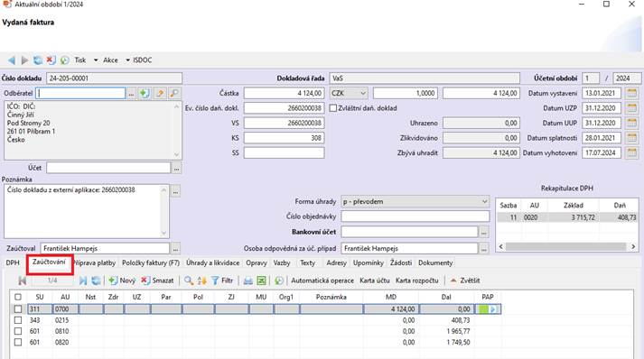
Task: Open the Úhrady a likvidace tab
Action: 213,263
